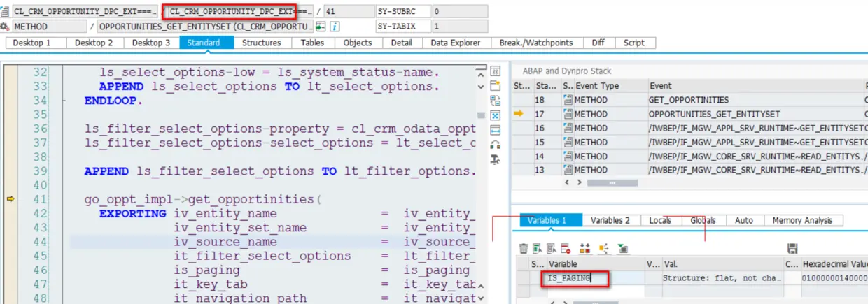The height and width of the screenshot is (304, 868).
Task: Click the program icon beside the first CL_CRM_OPPORTUNITY_DPC_EXT field
Action: (x=5, y=12)
